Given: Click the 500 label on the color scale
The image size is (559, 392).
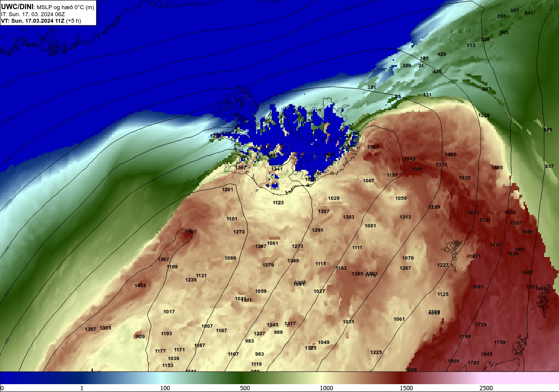Looking at the screenshot, I should click(x=245, y=388).
